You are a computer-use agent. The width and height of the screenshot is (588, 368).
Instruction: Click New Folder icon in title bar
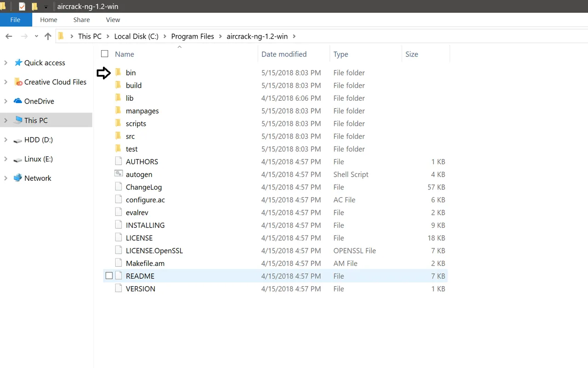point(34,6)
